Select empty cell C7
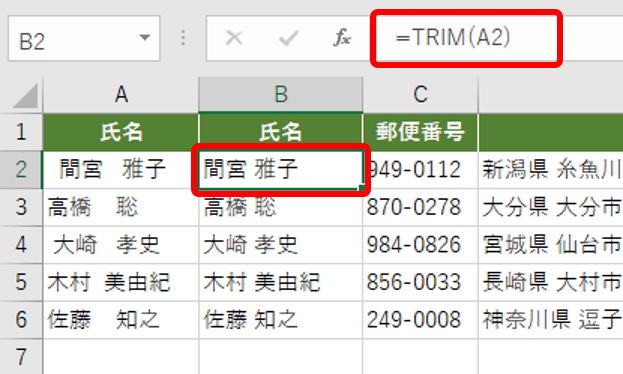Screen dimensions: 623x374 [x=420, y=357]
